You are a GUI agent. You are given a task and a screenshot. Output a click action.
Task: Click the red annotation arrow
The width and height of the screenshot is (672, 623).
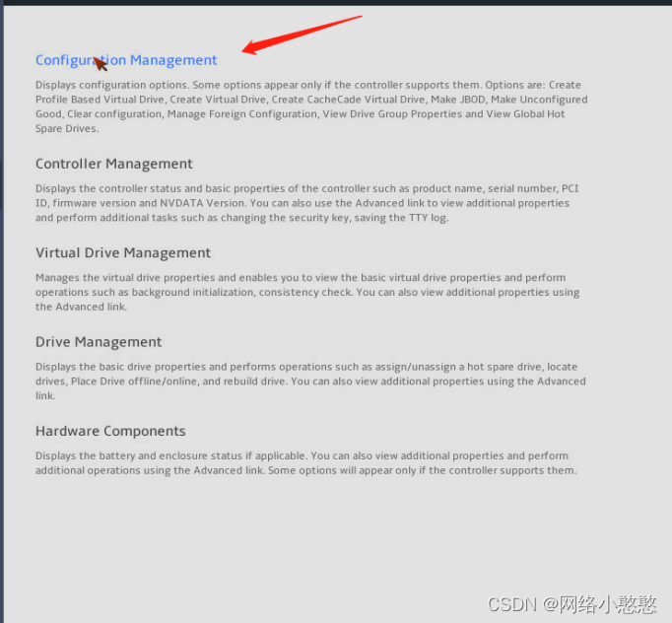click(302, 35)
